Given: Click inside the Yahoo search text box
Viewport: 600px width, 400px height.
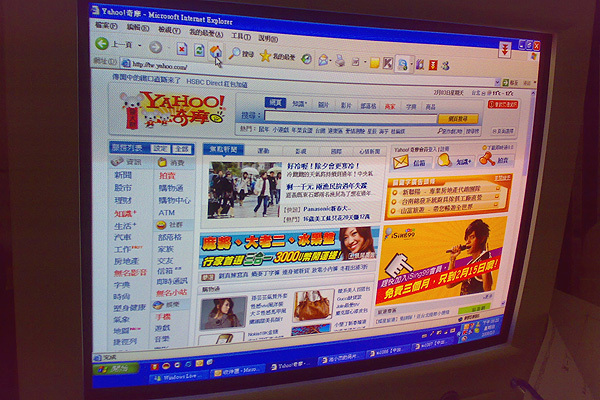Looking at the screenshot, I should pyautogui.click(x=350, y=118).
